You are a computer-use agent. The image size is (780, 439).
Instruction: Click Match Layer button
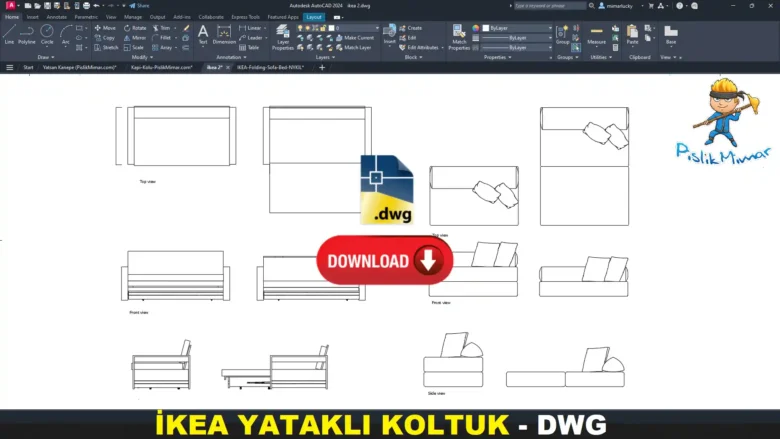[354, 48]
